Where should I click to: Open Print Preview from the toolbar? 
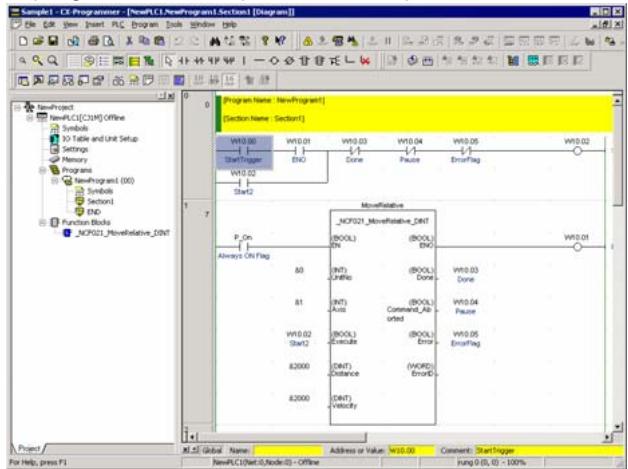click(109, 41)
